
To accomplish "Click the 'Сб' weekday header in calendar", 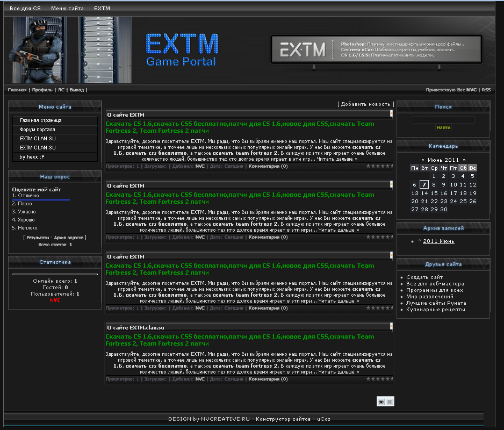I will tap(463, 168).
